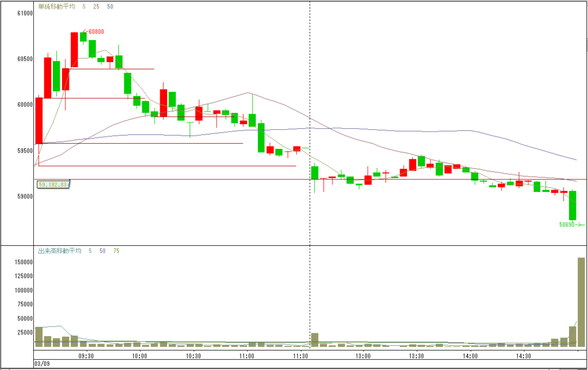This screenshot has width=588, height=370.
Task: Select the final green candlestick above 58690
Action: 572,205
